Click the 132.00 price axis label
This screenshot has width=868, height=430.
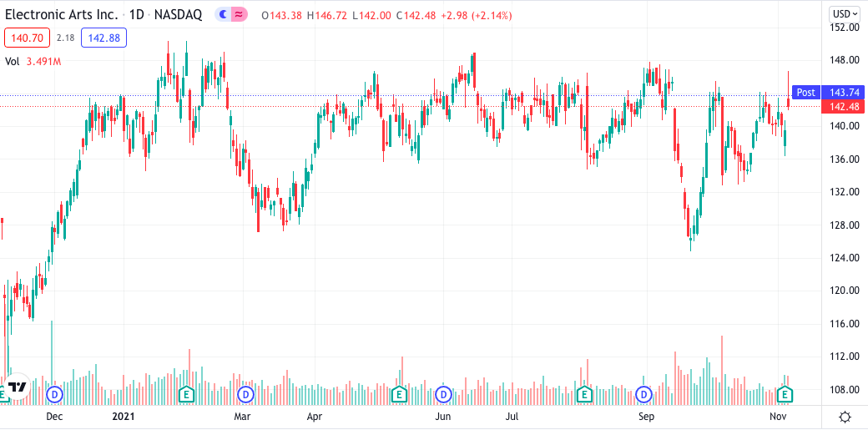point(845,192)
